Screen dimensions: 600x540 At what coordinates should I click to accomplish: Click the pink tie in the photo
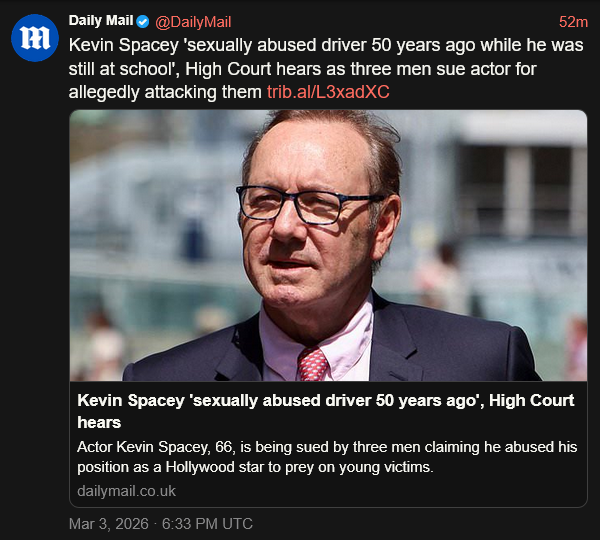pyautogui.click(x=313, y=364)
